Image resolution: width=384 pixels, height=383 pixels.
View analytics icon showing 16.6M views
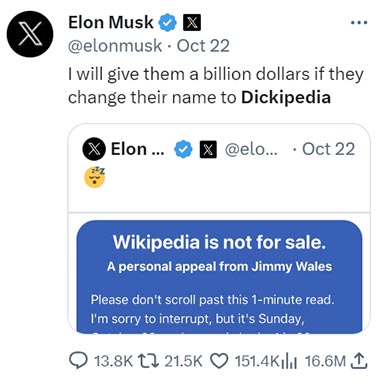tap(289, 362)
